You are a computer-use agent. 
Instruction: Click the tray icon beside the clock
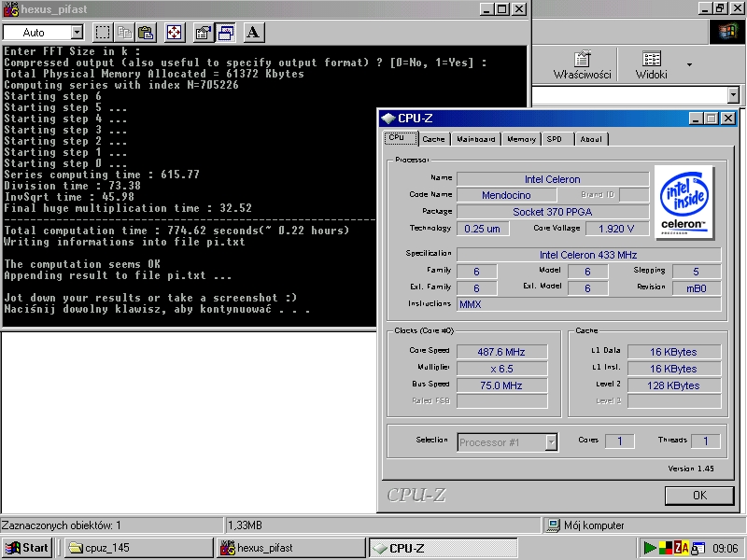698,548
